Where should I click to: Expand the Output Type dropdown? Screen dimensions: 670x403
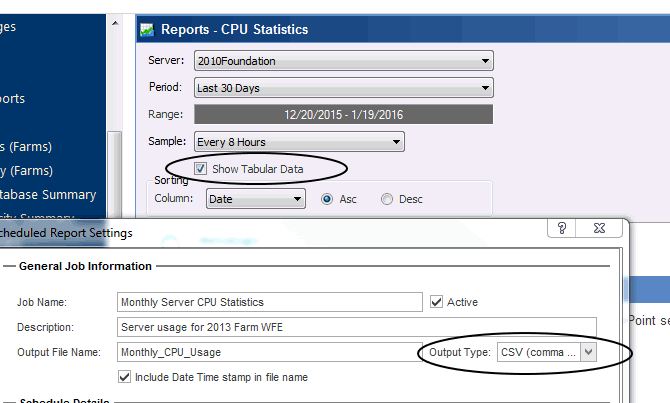pos(588,352)
